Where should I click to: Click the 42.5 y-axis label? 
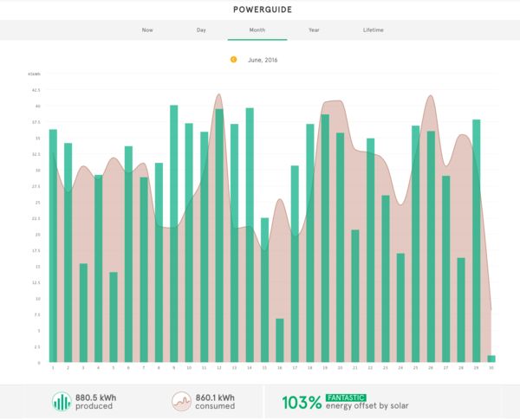pos(36,90)
